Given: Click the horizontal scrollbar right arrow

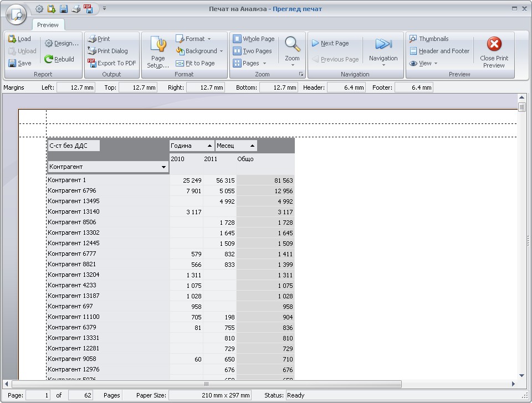Looking at the screenshot, I should click(513, 384).
